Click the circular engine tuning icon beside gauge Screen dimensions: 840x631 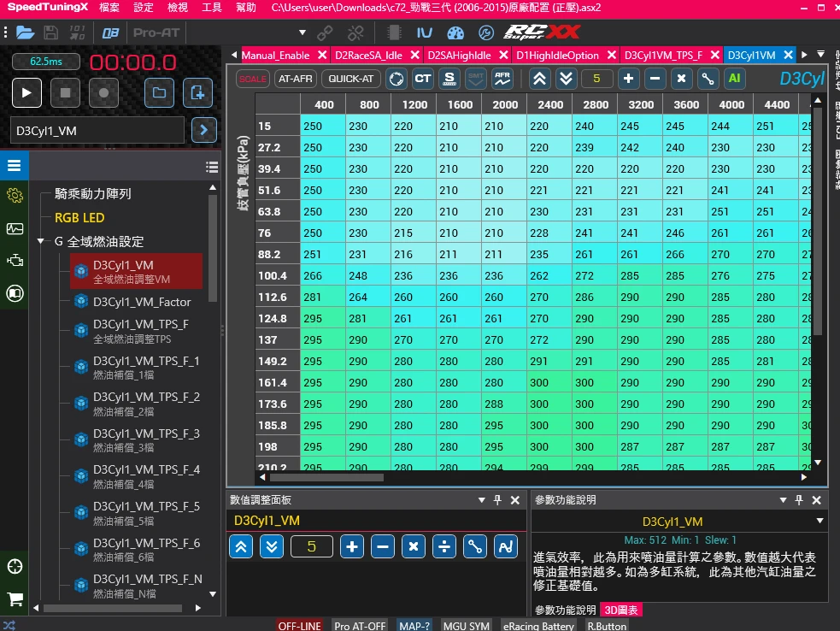coord(486,32)
